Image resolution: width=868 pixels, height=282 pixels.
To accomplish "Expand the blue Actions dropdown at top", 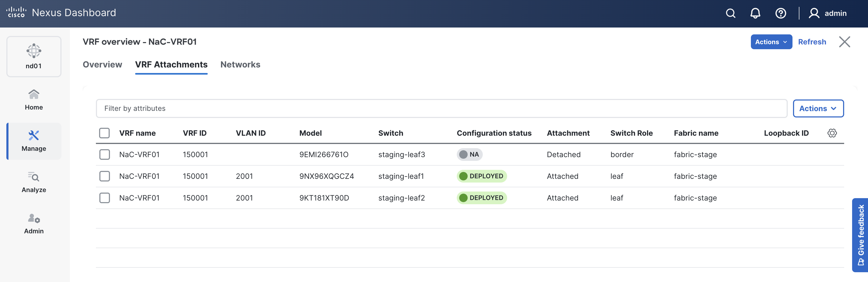I will tap(771, 42).
